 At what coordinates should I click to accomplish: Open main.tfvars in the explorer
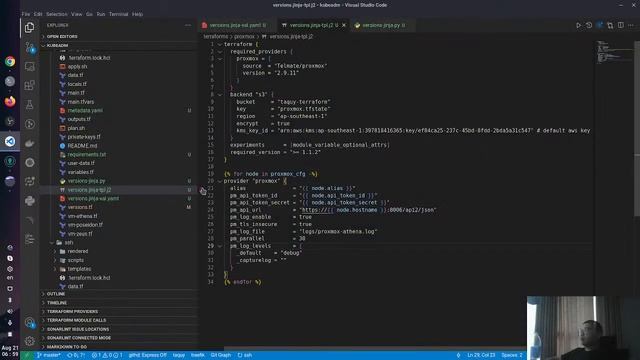click(x=118, y=102)
